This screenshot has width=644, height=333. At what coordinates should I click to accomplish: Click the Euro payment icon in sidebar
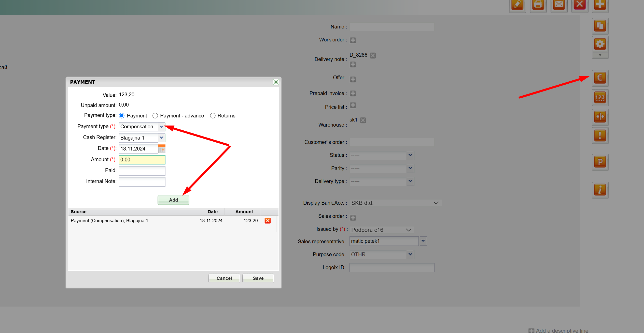pos(600,78)
